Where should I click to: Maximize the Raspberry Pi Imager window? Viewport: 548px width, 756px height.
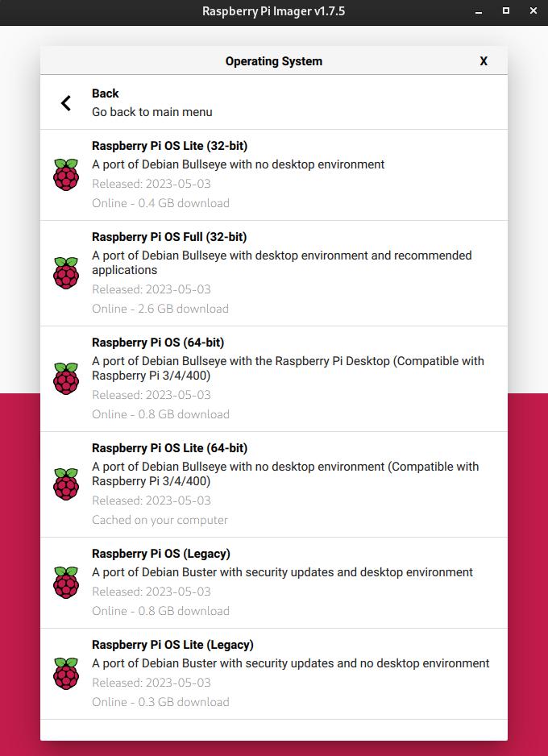point(506,11)
